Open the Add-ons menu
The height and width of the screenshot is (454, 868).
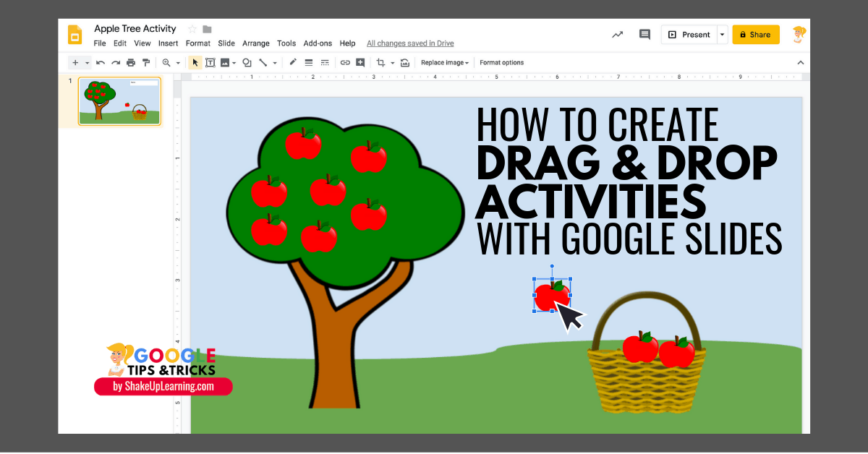[318, 43]
